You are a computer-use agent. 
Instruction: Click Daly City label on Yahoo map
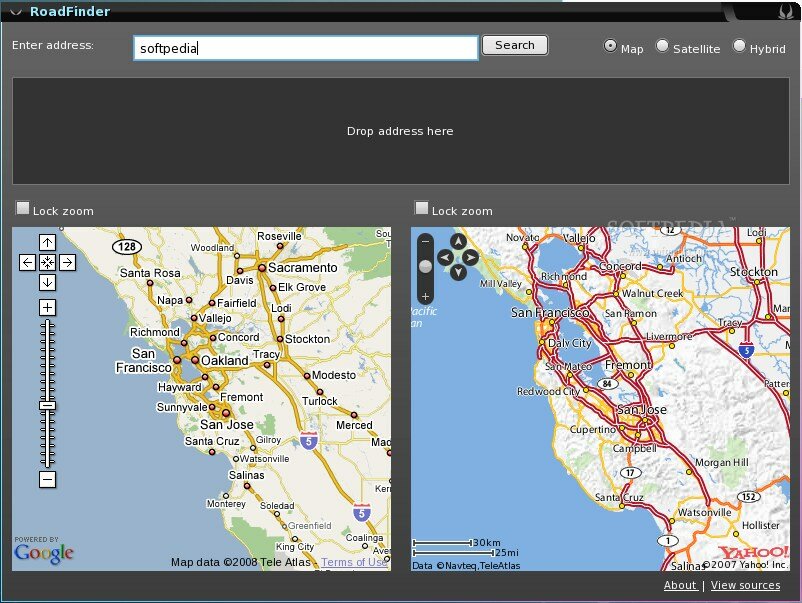pyautogui.click(x=569, y=343)
